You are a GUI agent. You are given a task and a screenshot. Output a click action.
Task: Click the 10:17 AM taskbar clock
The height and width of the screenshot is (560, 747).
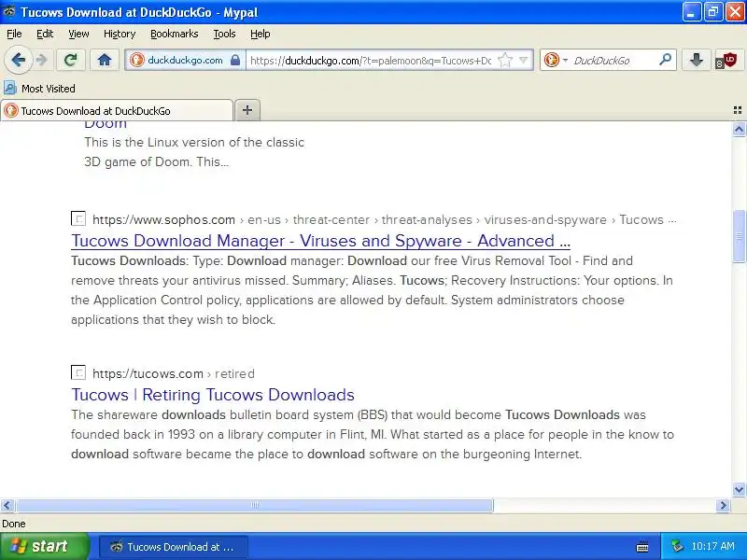point(712,546)
